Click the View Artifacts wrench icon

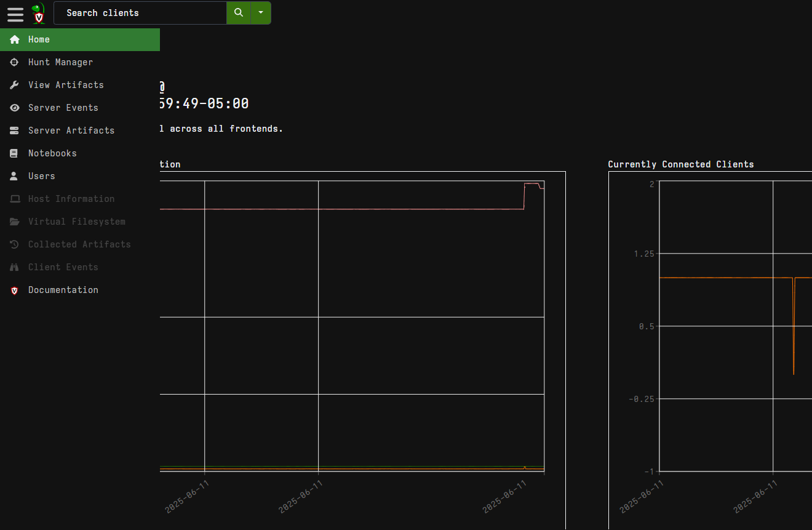pos(15,85)
